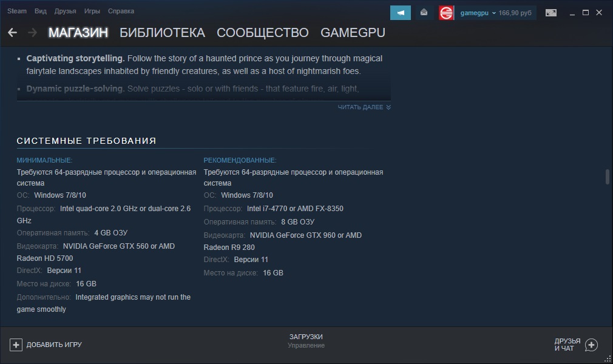613x364 pixels.
Task: Click Intel i7-4770 or AMD FX-8350 text
Action: 295,209
